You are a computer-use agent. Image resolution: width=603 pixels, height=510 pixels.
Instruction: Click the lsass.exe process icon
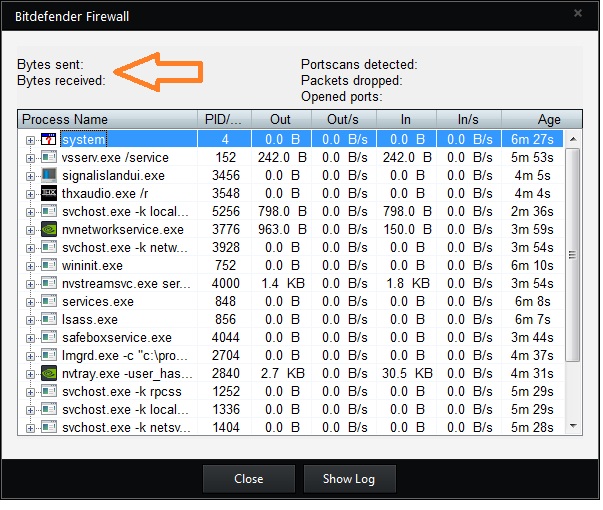[x=49, y=319]
